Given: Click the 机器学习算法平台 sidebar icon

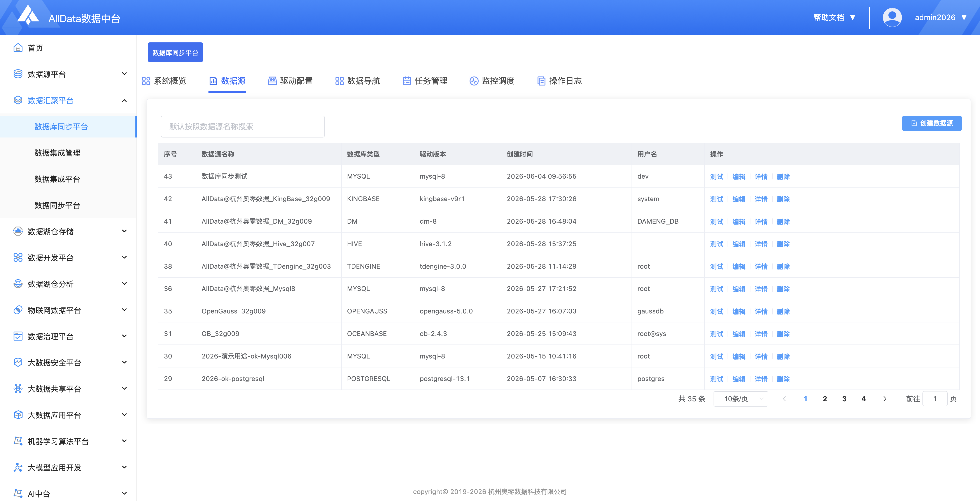Looking at the screenshot, I should point(18,441).
